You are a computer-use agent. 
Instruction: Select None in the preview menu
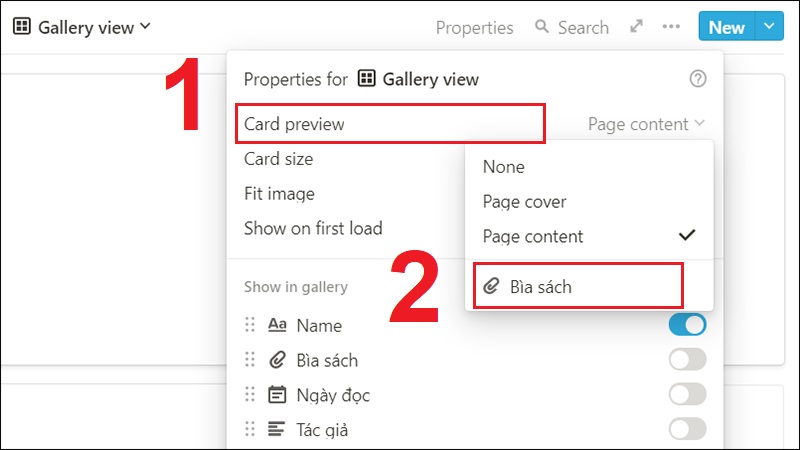(503, 167)
